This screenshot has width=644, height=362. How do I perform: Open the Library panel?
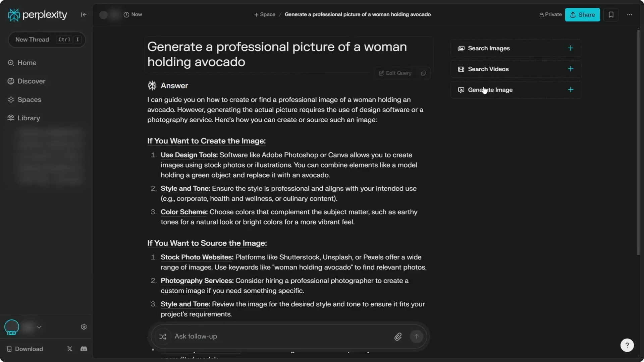click(x=11, y=118)
